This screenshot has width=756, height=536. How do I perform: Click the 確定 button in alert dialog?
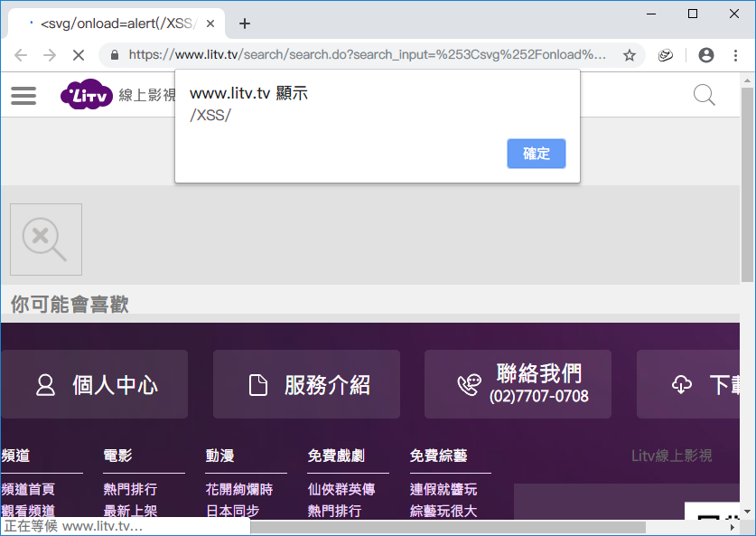(x=537, y=154)
